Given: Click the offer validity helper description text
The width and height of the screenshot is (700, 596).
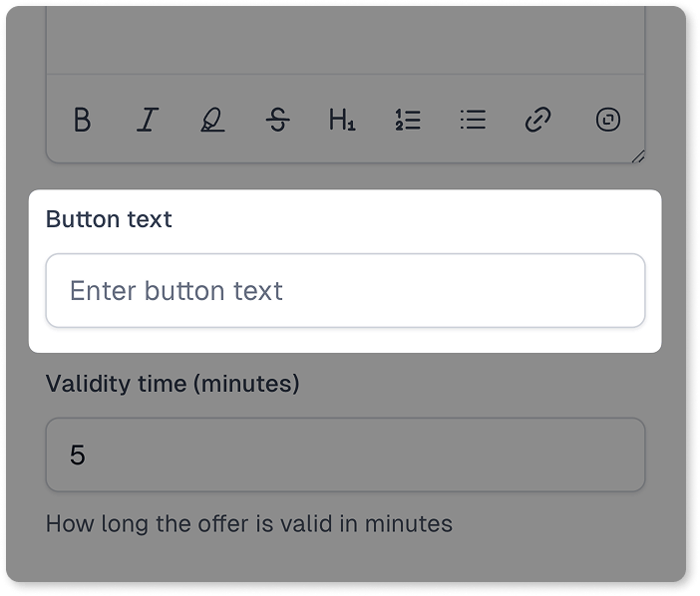Looking at the screenshot, I should 249,523.
